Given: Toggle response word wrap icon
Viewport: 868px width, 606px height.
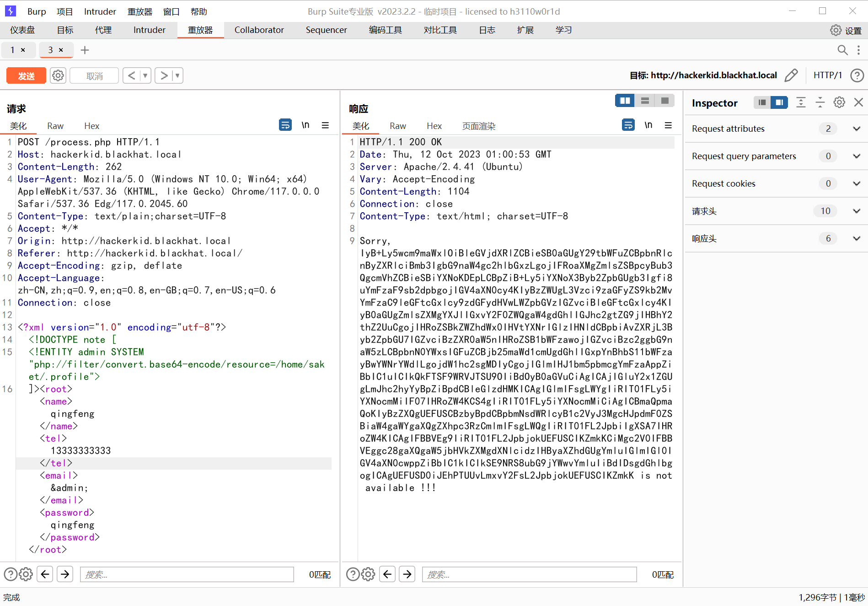Looking at the screenshot, I should [628, 125].
